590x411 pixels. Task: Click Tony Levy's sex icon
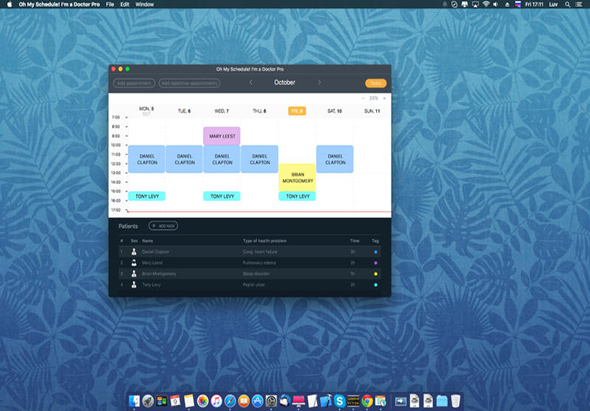(x=134, y=285)
